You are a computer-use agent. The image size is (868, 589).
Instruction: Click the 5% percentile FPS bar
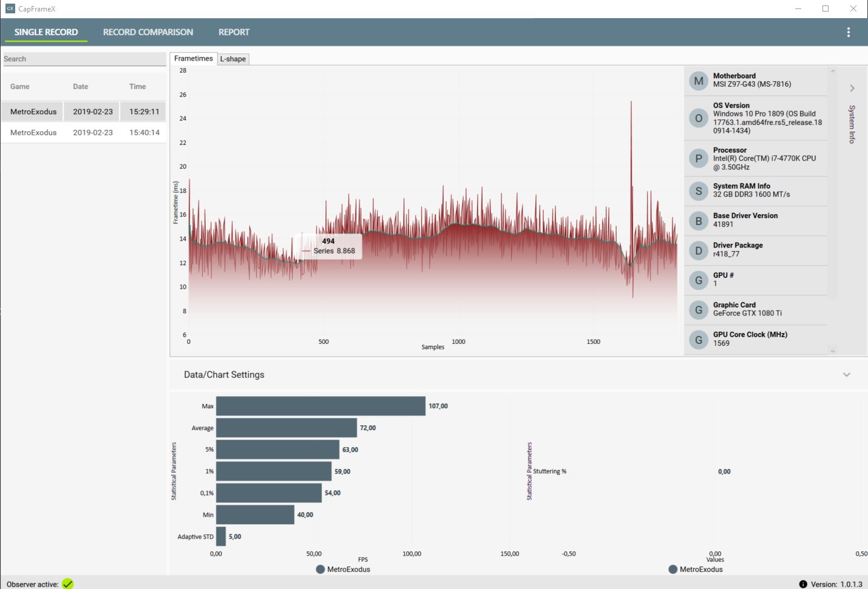[277, 449]
